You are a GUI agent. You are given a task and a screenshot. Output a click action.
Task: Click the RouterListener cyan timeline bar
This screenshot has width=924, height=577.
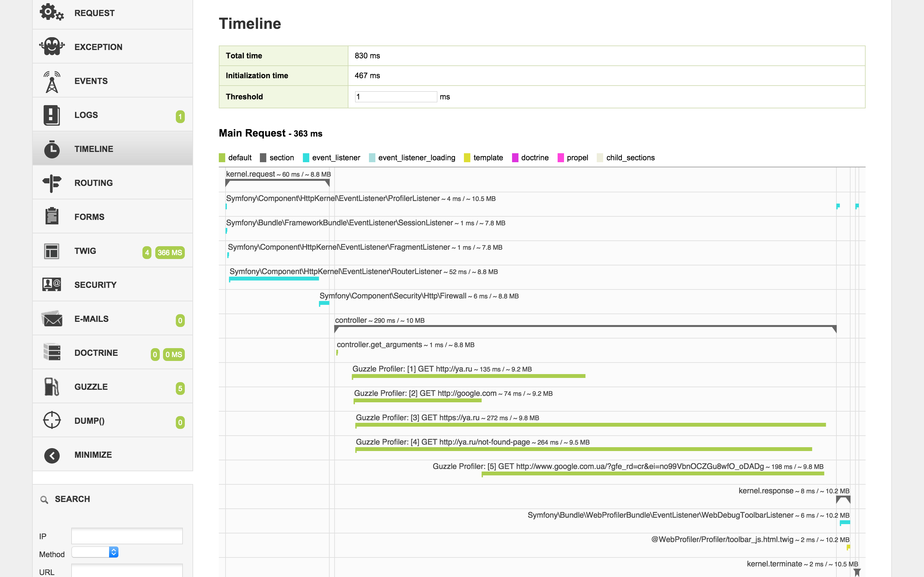tap(274, 279)
